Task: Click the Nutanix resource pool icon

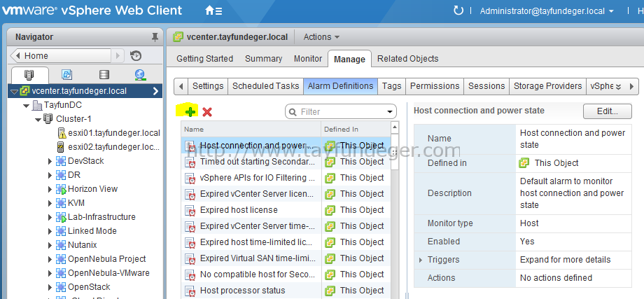Action: tap(61, 245)
